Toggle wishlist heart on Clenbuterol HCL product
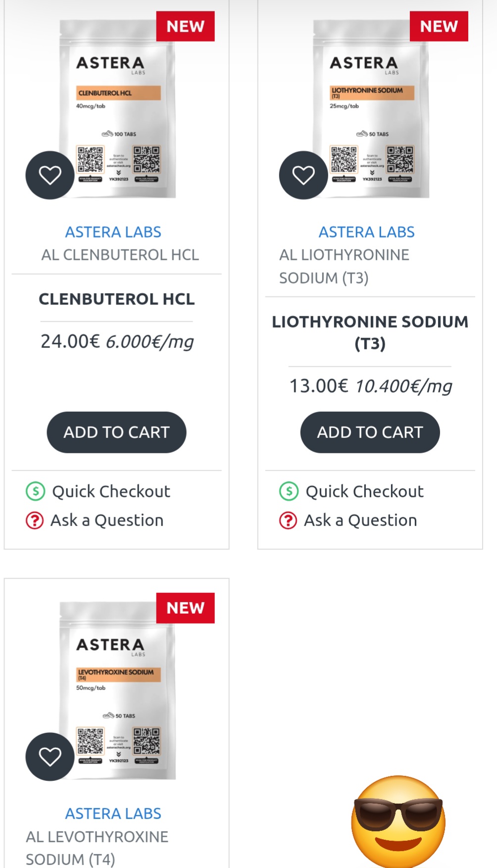 tap(50, 175)
